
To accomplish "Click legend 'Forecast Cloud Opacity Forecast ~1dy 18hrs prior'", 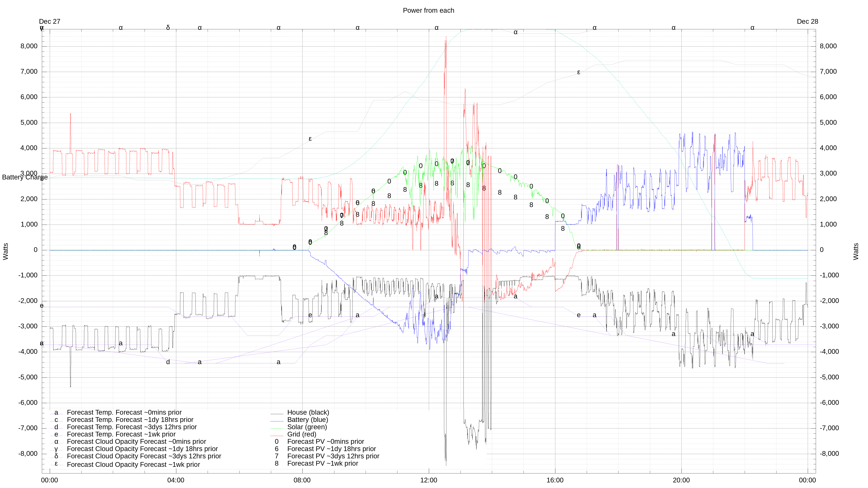I will click(x=143, y=449).
